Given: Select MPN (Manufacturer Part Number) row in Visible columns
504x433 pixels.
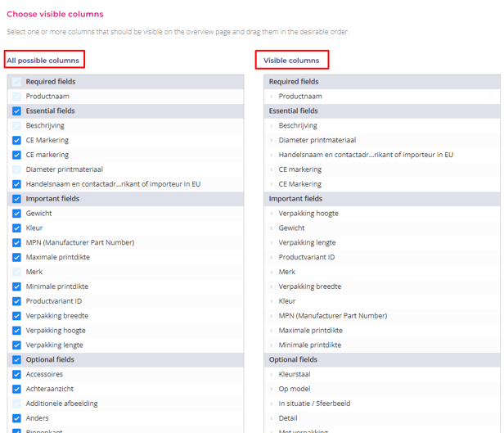Looking at the screenshot, I should [x=332, y=316].
